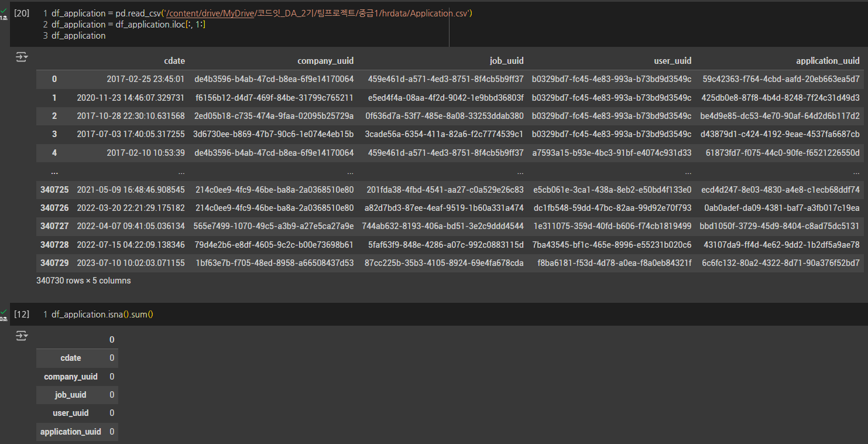Click the job_uuid row label in isna output
868x444 pixels.
pyautogui.click(x=71, y=395)
